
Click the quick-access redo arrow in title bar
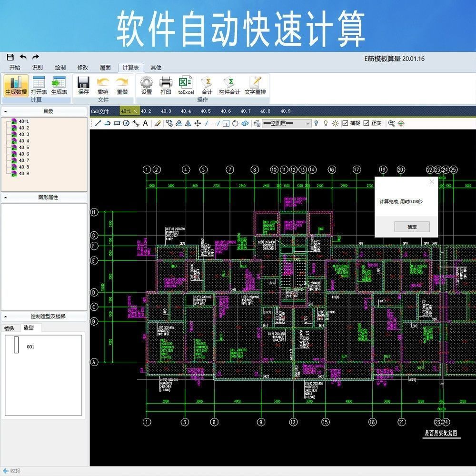coord(36,57)
